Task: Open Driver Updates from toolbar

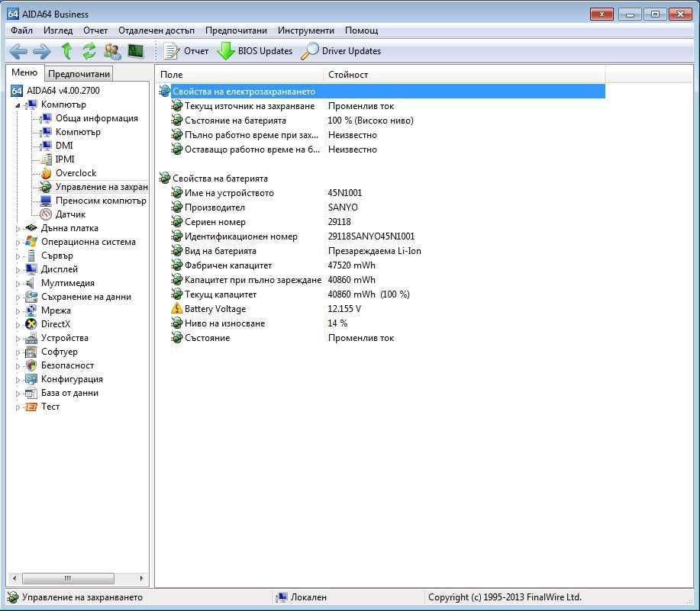Action: [341, 51]
